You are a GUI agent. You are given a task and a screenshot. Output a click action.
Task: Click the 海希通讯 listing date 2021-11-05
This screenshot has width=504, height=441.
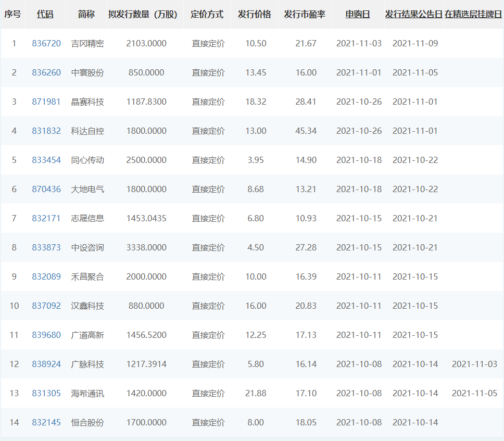tap(474, 394)
